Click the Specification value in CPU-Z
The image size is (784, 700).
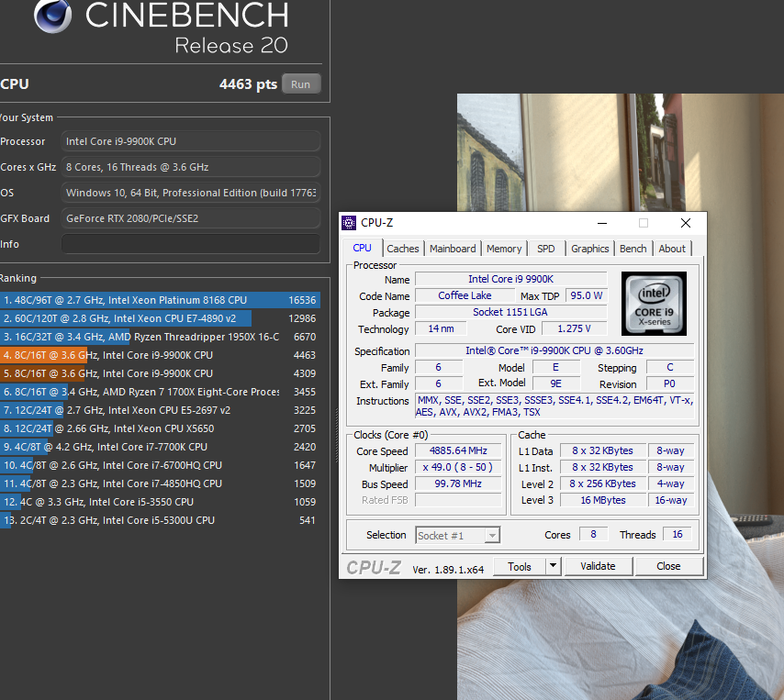pyautogui.click(x=554, y=350)
